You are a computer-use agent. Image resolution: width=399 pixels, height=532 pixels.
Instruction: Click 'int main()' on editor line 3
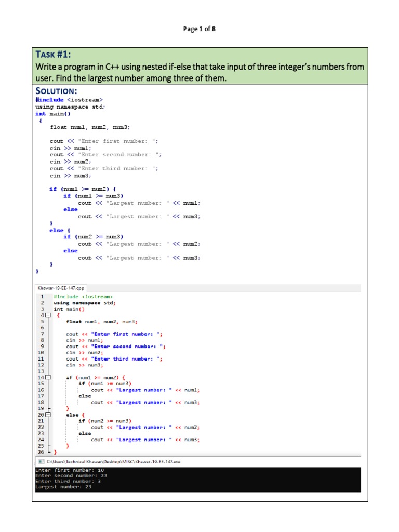(69, 309)
